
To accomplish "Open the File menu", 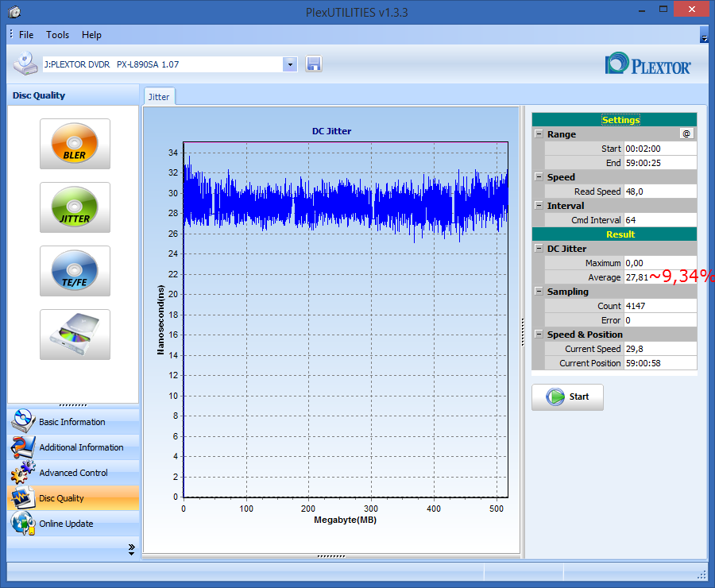I will pos(26,35).
